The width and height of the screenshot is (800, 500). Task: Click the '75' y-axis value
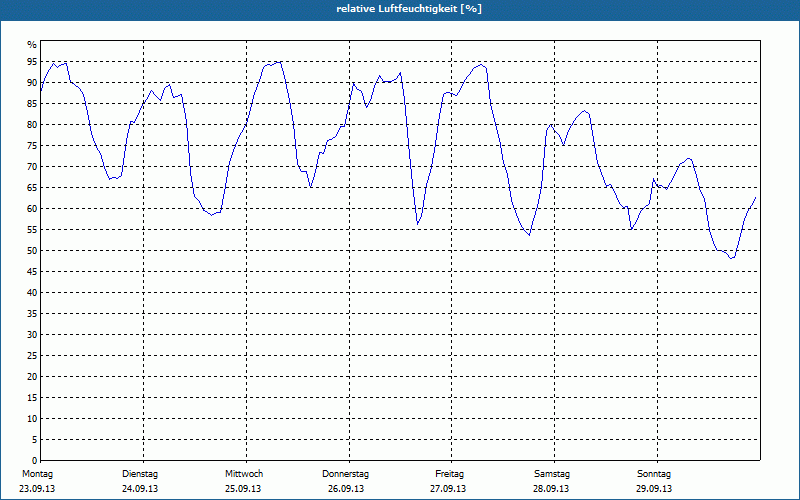(x=32, y=145)
